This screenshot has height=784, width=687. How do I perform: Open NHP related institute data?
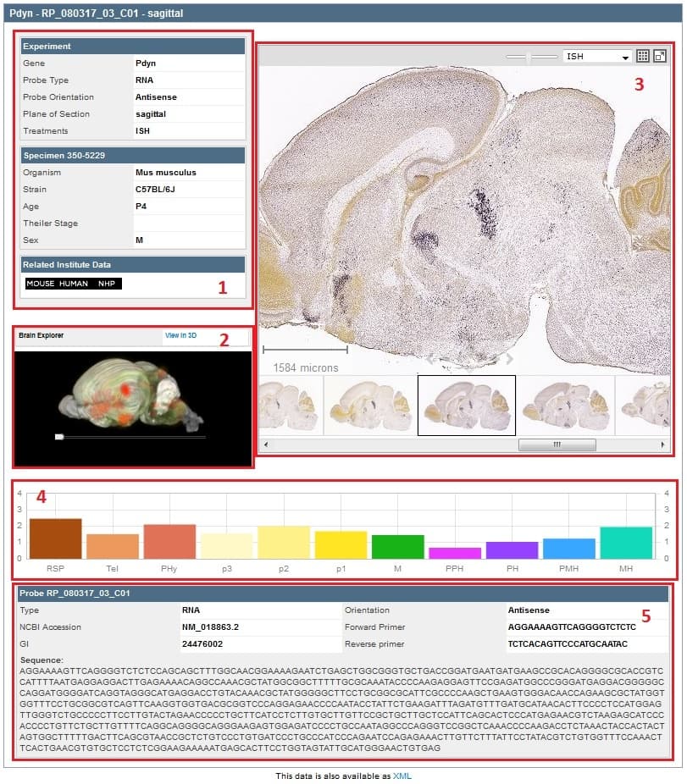pyautogui.click(x=107, y=284)
